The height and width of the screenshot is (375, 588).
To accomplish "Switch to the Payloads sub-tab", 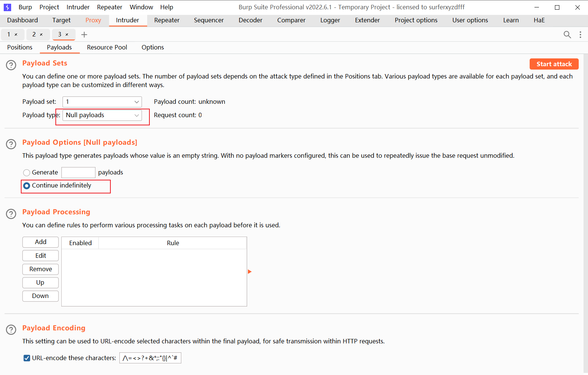I will click(59, 47).
